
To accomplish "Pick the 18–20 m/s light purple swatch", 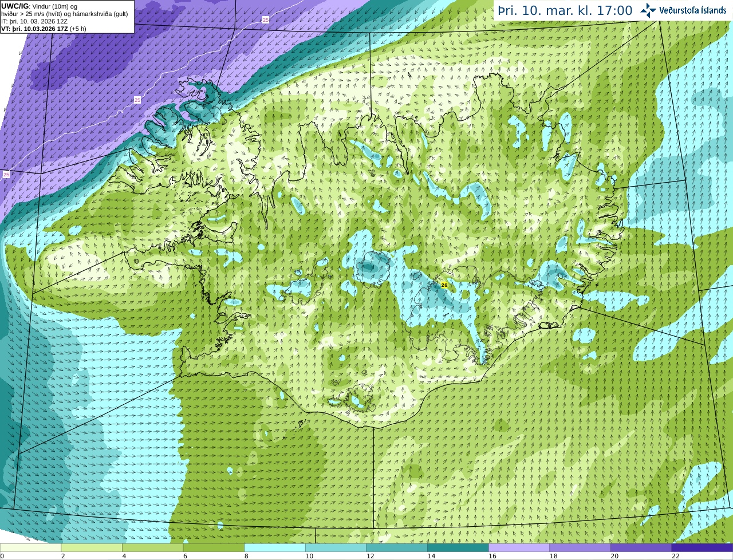I will [x=580, y=547].
